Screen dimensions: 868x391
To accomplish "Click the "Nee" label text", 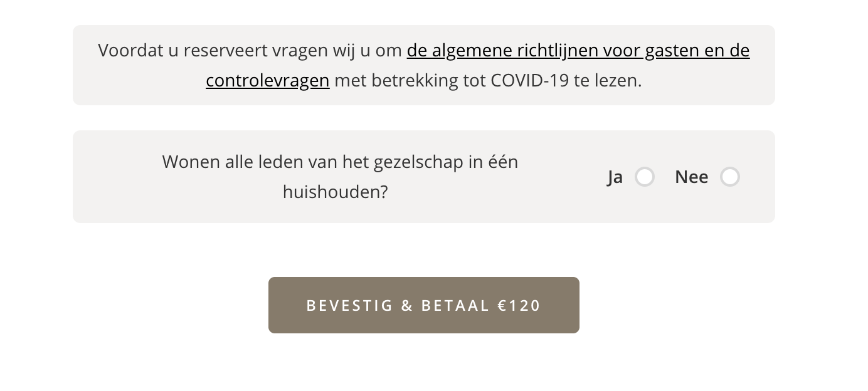I will (691, 177).
